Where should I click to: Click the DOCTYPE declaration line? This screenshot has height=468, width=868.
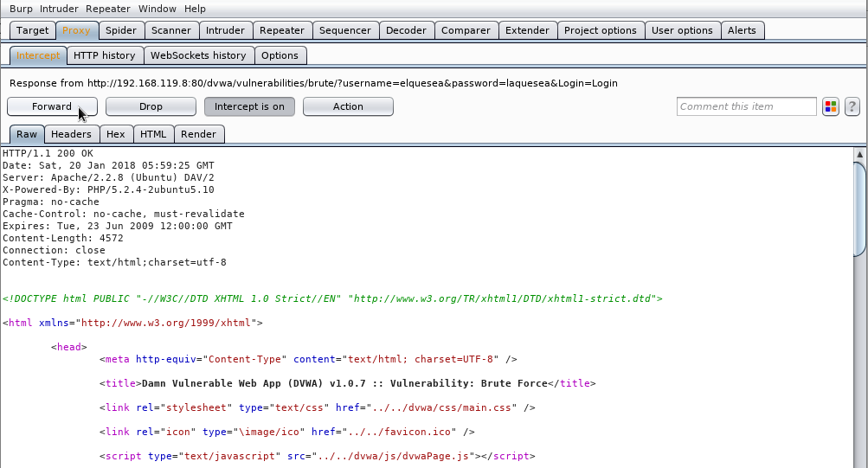click(332, 298)
